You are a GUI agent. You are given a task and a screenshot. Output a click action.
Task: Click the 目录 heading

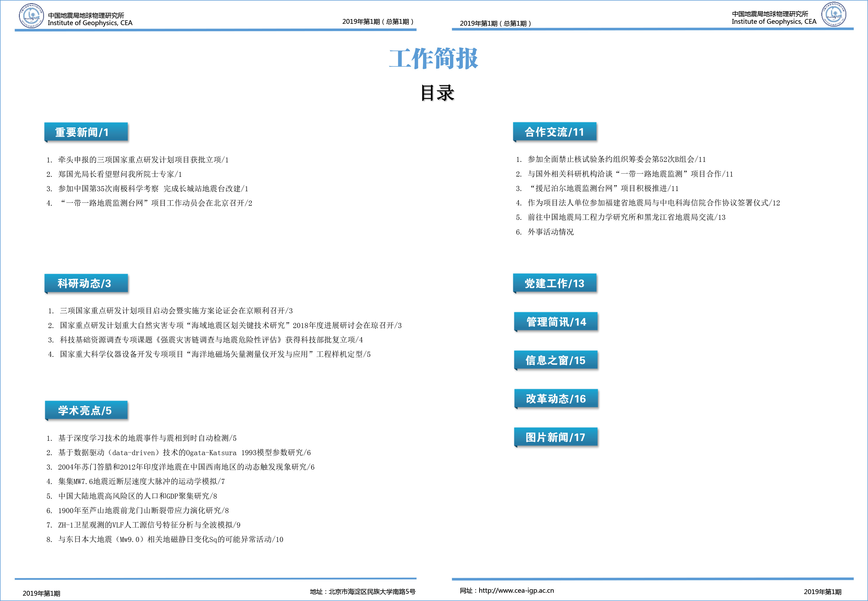click(437, 93)
